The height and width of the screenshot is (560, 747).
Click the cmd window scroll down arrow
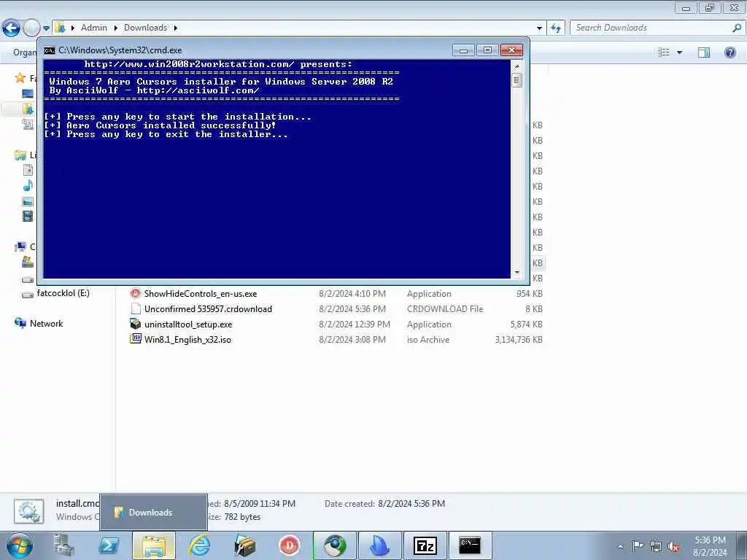click(517, 273)
